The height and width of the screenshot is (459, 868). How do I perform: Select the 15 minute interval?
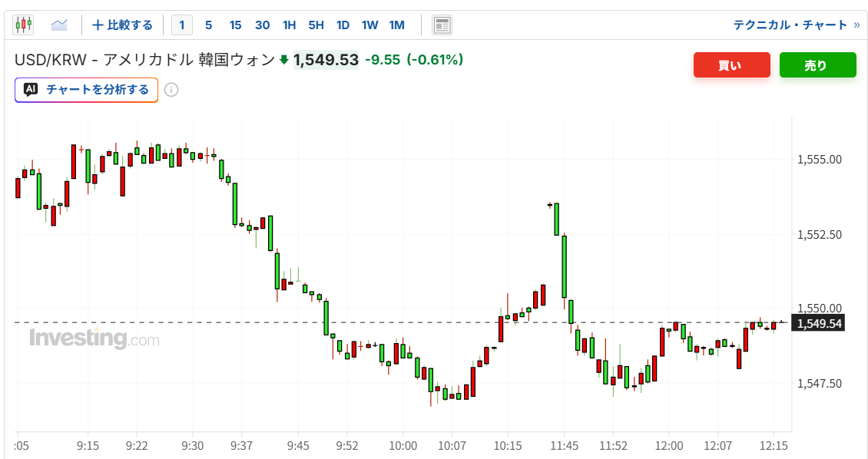[x=235, y=25]
